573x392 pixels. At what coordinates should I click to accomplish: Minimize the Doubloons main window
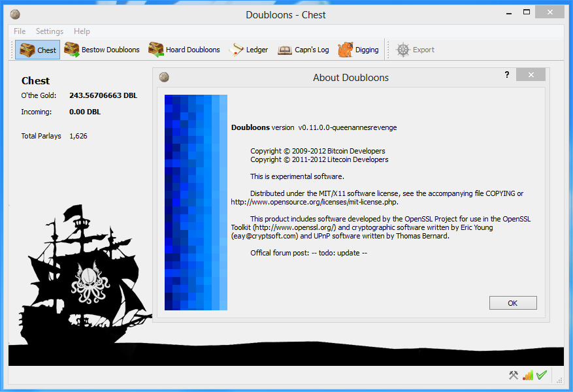pyautogui.click(x=509, y=13)
